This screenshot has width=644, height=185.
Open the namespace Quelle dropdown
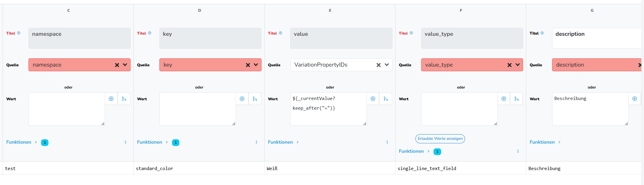(x=125, y=65)
